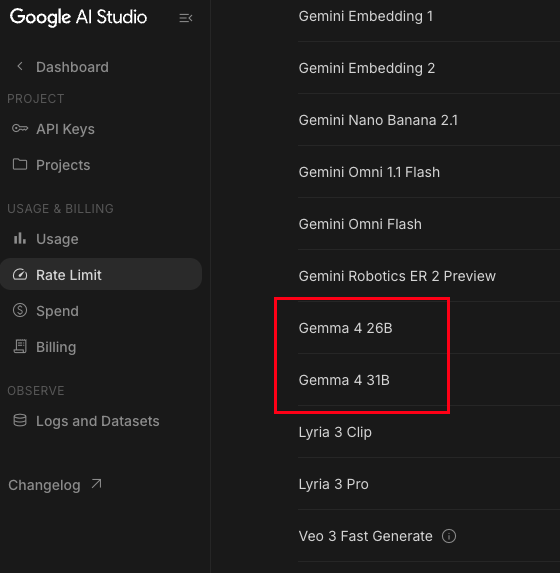This screenshot has width=560, height=573.
Task: Click the external link arrow beside Changelog
Action: pyautogui.click(x=97, y=484)
